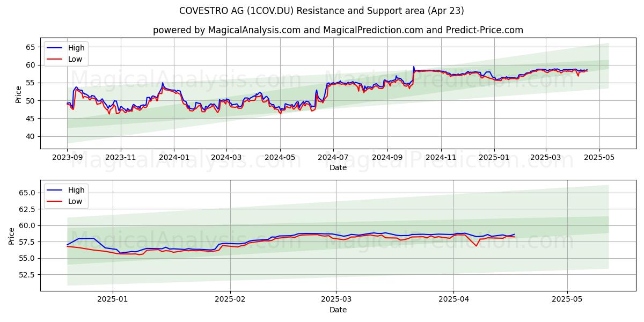
Task: Click the 2024-09 tick label on top chart
Action: [387, 158]
